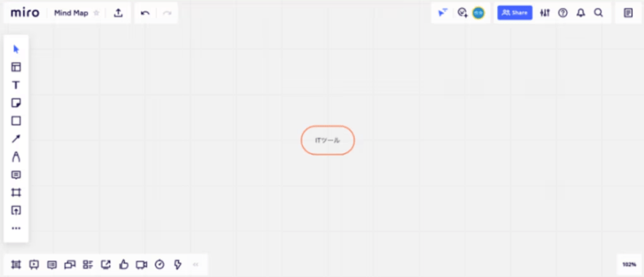Open the notifications bell
The width and height of the screenshot is (644, 277).
tap(580, 13)
